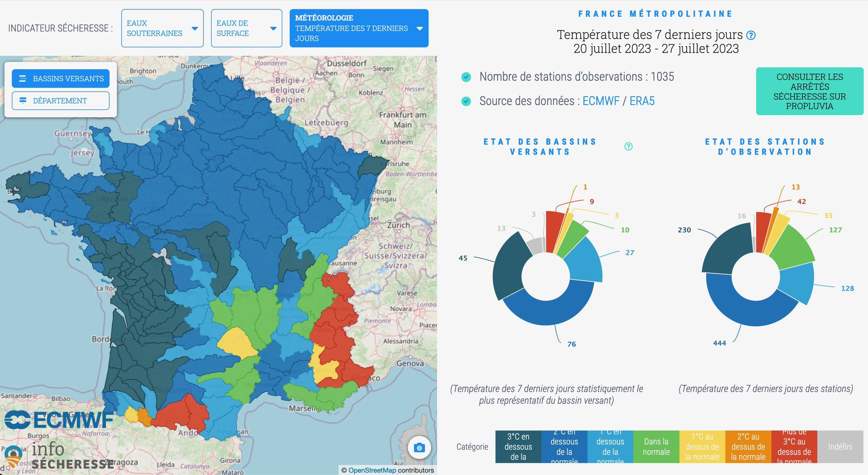
Task: Open Consulter les arrêtés sécheresse sur Propluvia
Action: point(809,91)
